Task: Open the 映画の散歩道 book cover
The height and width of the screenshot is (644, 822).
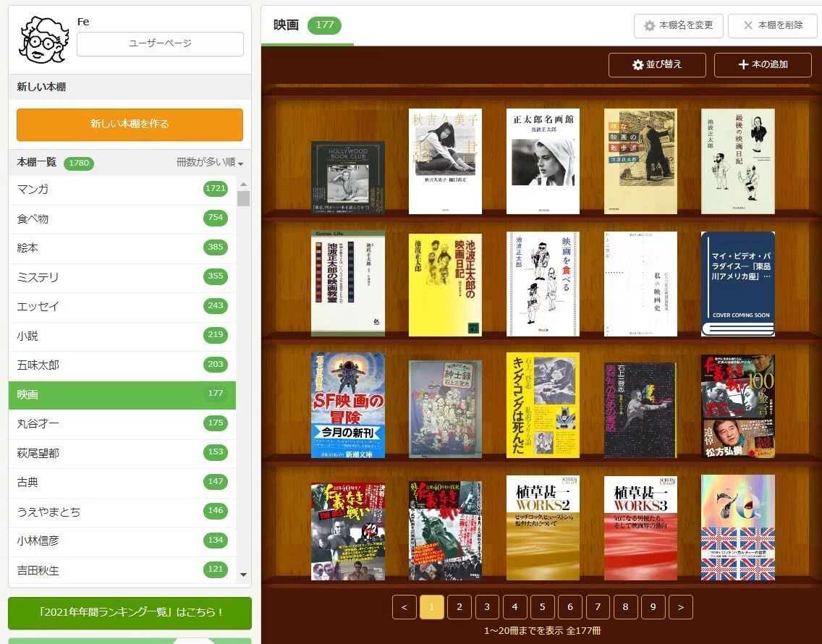Action: [640, 161]
